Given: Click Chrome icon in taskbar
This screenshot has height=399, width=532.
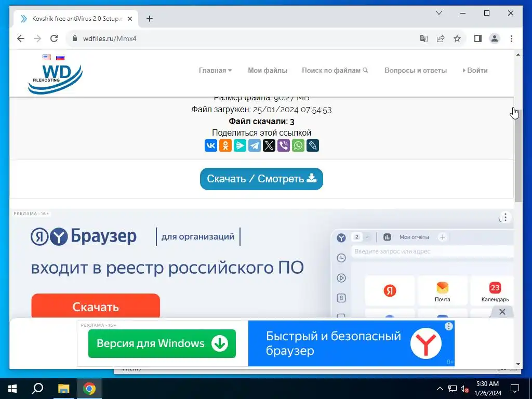Looking at the screenshot, I should 89,389.
